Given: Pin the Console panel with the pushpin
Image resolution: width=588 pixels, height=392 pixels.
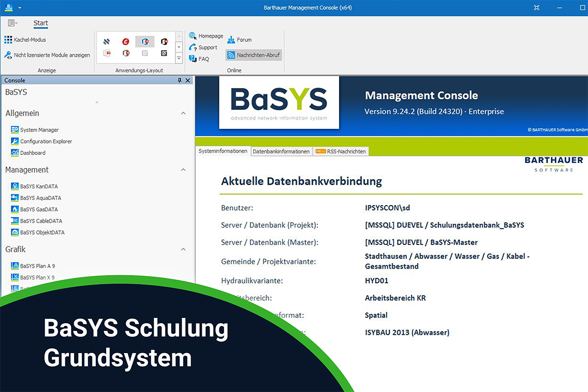Looking at the screenshot, I should [x=180, y=80].
